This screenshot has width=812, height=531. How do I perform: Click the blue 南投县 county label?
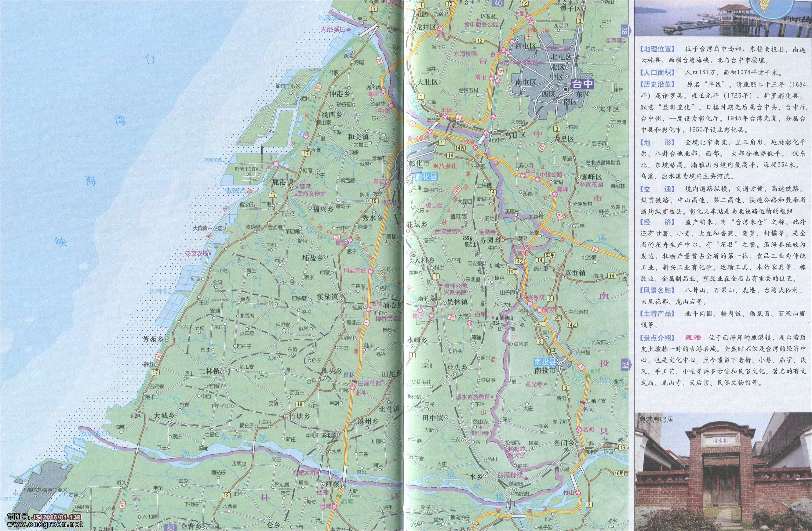click(545, 362)
